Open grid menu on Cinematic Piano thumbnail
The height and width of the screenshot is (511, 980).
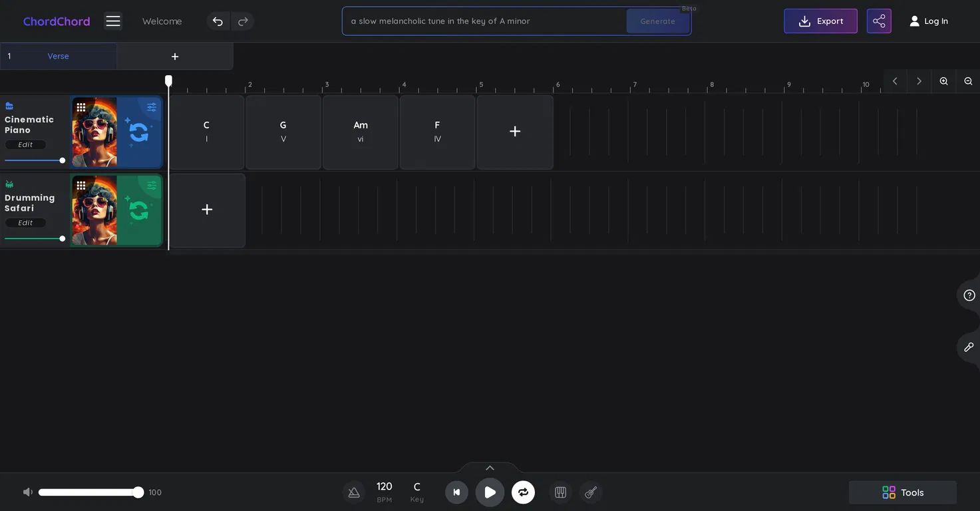[81, 107]
